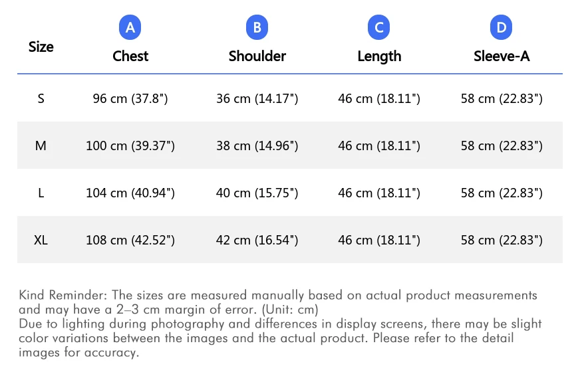Click the Chest column header
Screen dimensions: 584x392
(x=130, y=56)
